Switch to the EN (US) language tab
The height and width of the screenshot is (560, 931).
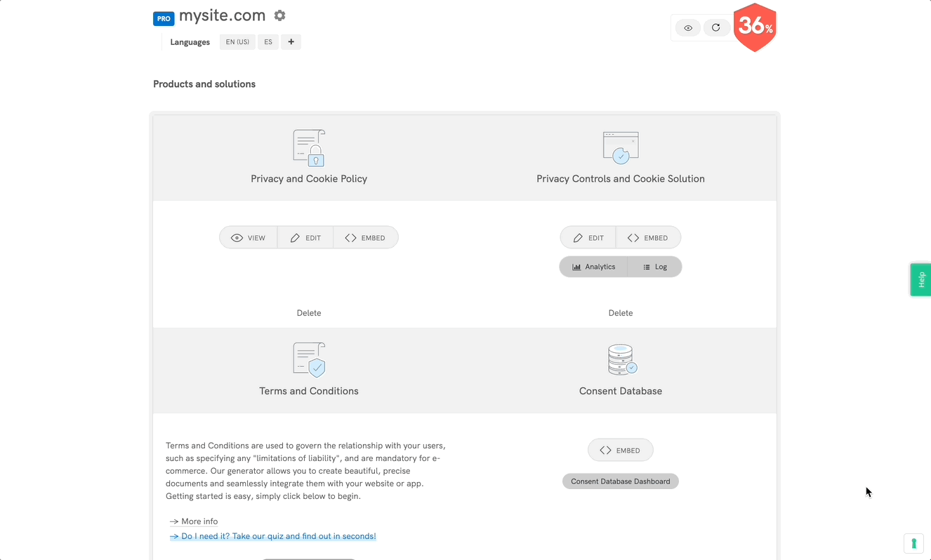(x=237, y=42)
